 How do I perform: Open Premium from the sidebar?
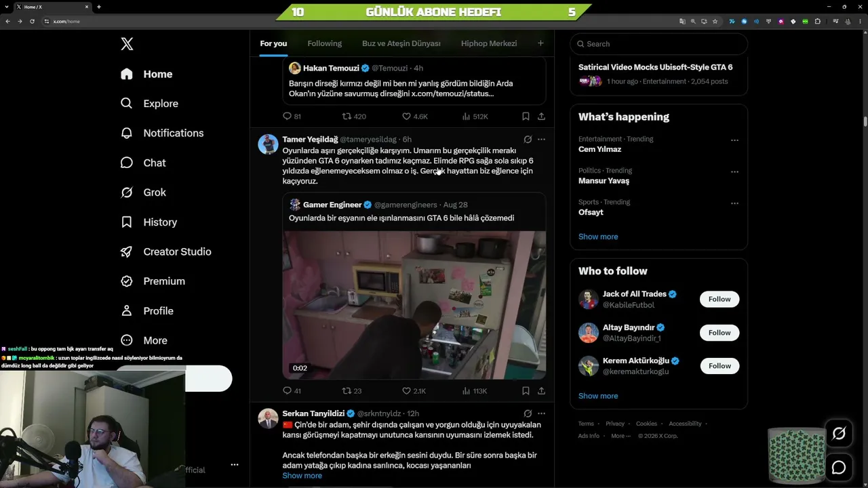tap(153, 281)
